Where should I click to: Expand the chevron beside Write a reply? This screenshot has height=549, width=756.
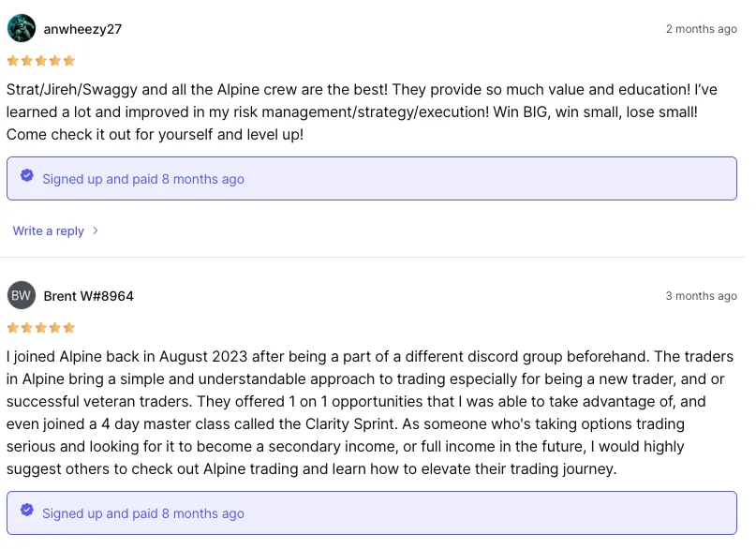pos(96,230)
